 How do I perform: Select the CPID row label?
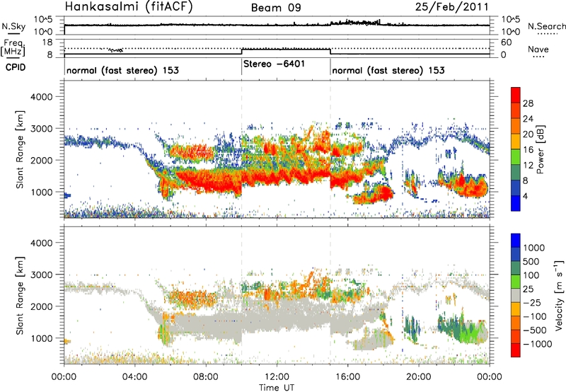pos(16,67)
